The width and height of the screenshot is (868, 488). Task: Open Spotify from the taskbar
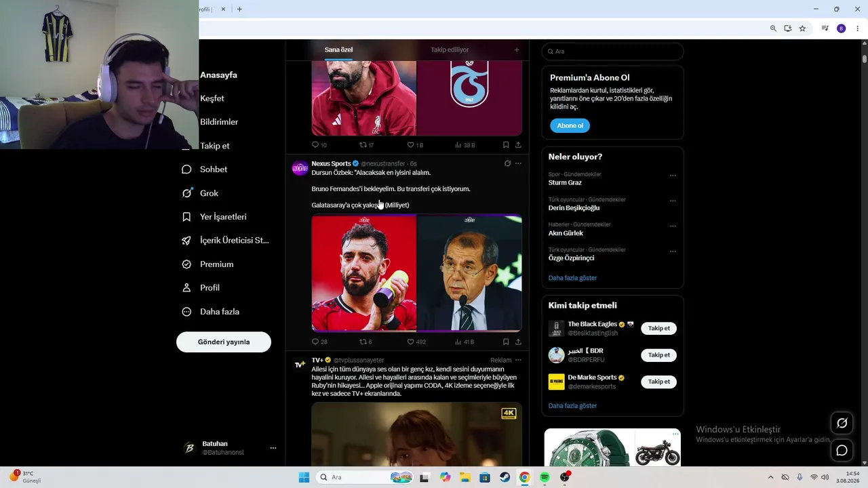point(545,477)
